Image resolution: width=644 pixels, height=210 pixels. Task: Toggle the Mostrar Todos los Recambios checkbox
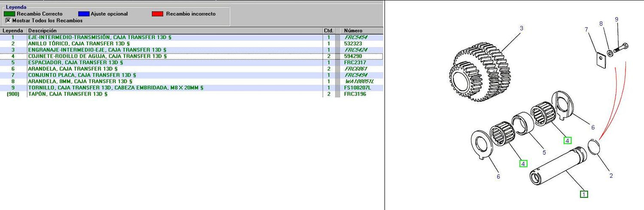[8, 20]
